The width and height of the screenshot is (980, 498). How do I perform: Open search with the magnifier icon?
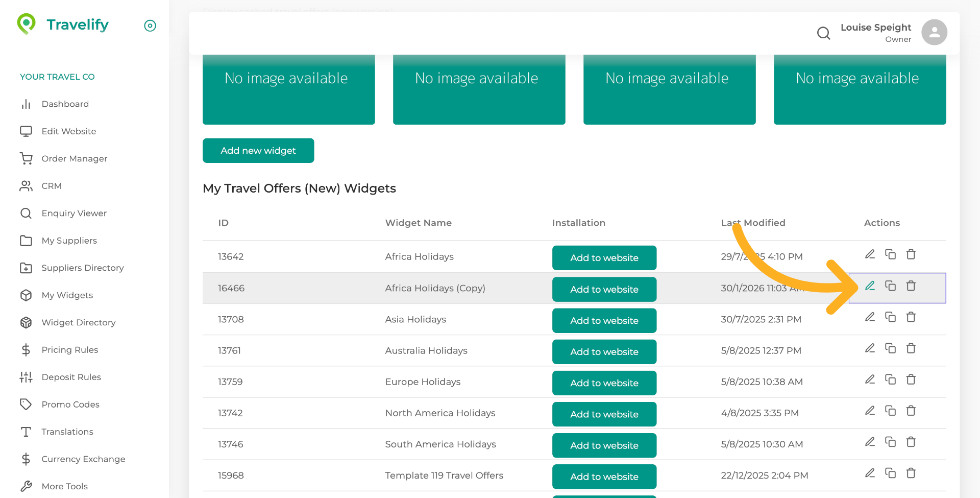[x=823, y=33]
